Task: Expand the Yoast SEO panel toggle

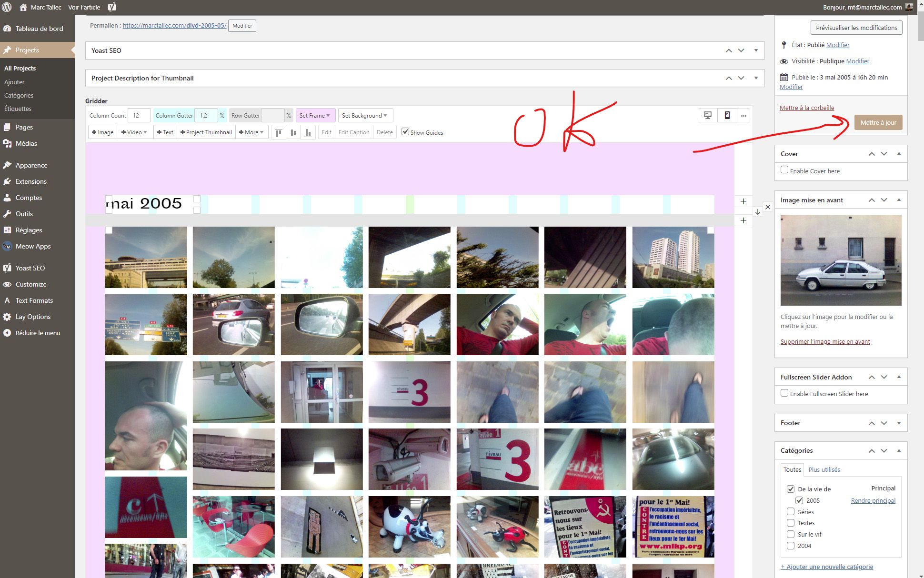Action: click(756, 50)
